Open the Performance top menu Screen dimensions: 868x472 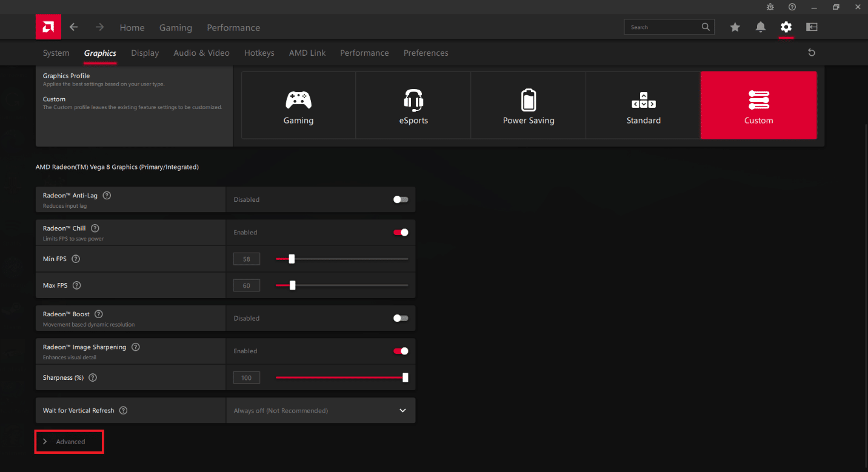[233, 28]
